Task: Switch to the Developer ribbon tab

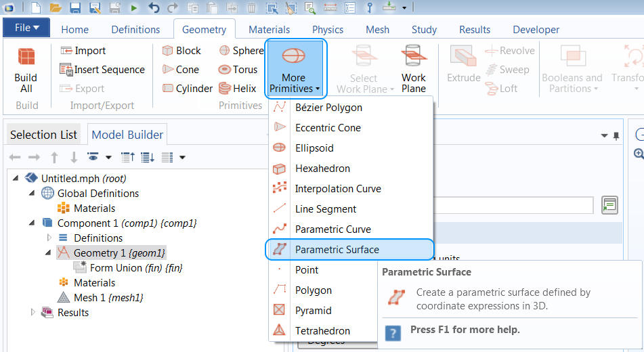Action: click(x=536, y=30)
